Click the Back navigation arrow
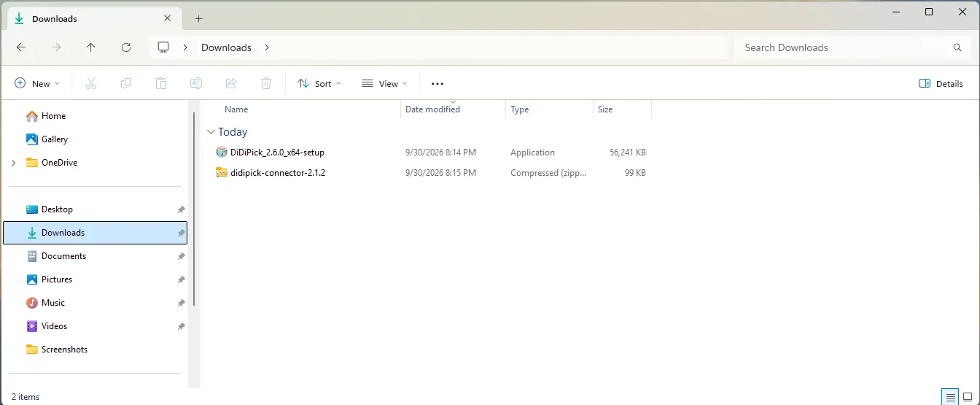 click(21, 47)
